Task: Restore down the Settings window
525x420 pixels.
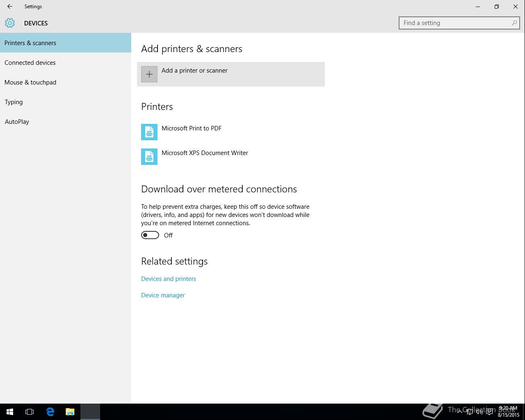Action: [497, 7]
